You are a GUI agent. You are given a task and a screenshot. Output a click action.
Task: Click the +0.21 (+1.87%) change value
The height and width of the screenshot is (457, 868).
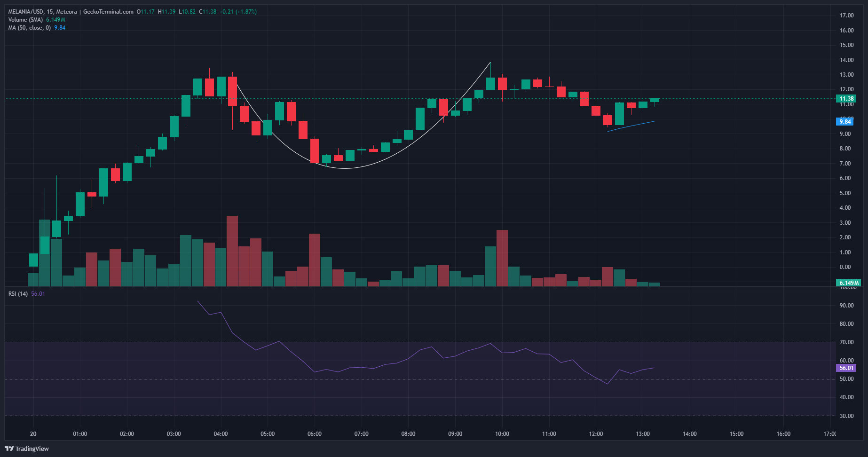(238, 12)
